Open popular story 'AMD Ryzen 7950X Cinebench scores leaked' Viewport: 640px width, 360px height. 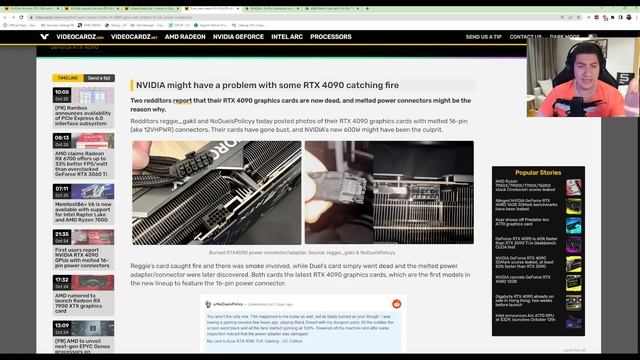pyautogui.click(x=538, y=187)
